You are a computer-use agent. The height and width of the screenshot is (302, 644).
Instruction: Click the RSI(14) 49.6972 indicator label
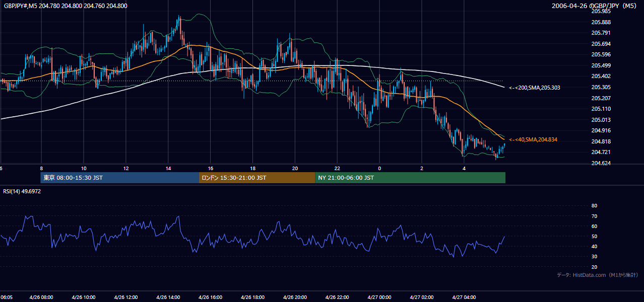[22, 191]
